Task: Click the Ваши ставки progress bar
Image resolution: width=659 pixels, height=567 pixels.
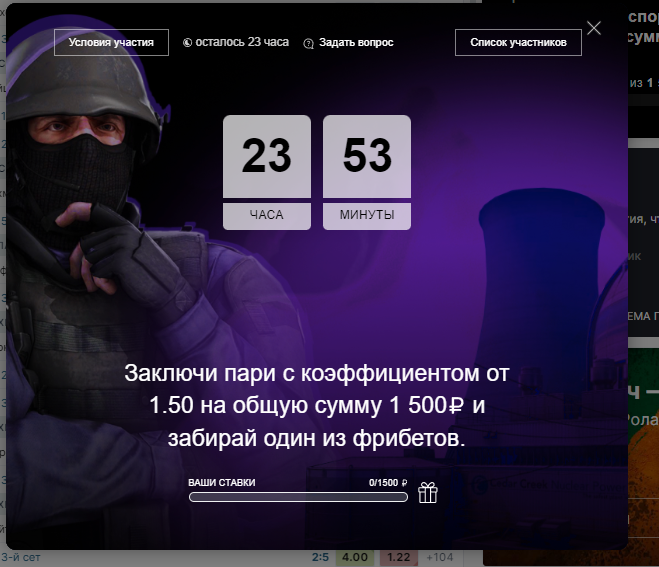Action: pos(298,497)
